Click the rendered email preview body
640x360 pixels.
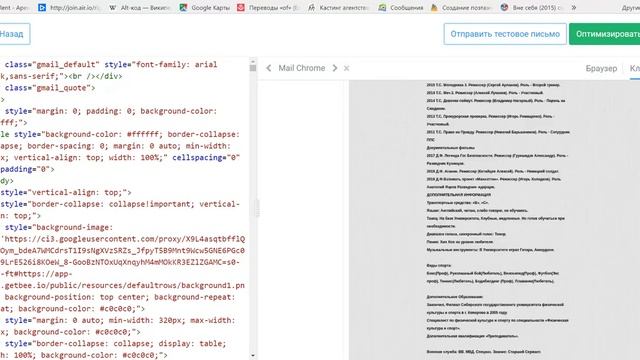(494, 220)
